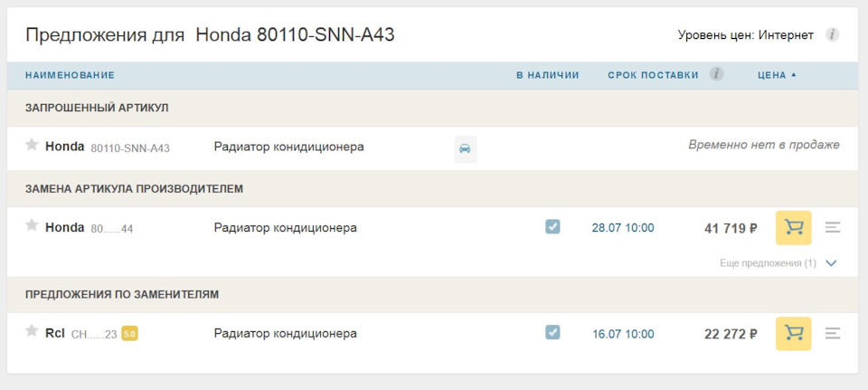Open details menu for Honda 41 719 ₽ offer
Screen dimensions: 868x390
pyautogui.click(x=833, y=228)
